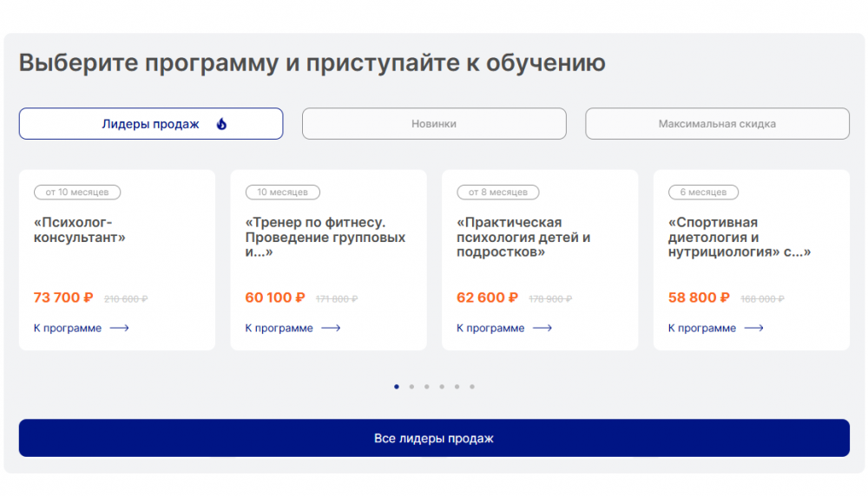Select the last carousel pagination dot

coord(472,387)
